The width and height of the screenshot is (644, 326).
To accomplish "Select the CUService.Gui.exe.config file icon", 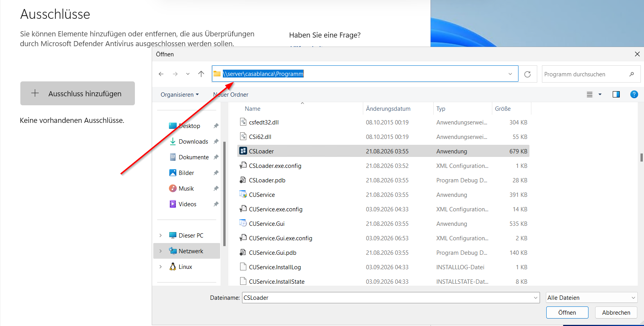I will [243, 238].
